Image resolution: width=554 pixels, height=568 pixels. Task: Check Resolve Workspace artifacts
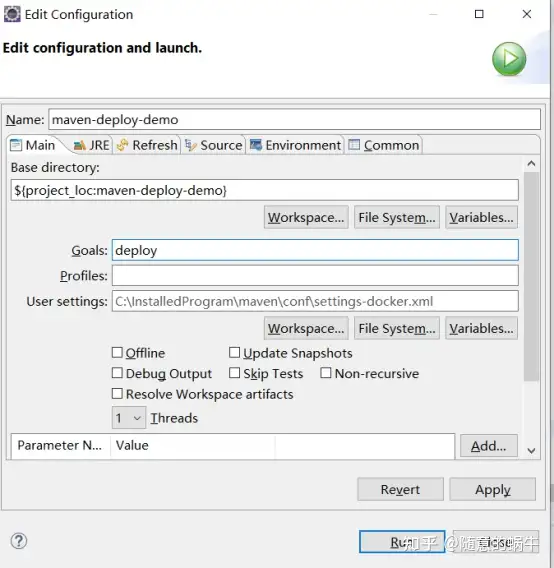click(117, 394)
